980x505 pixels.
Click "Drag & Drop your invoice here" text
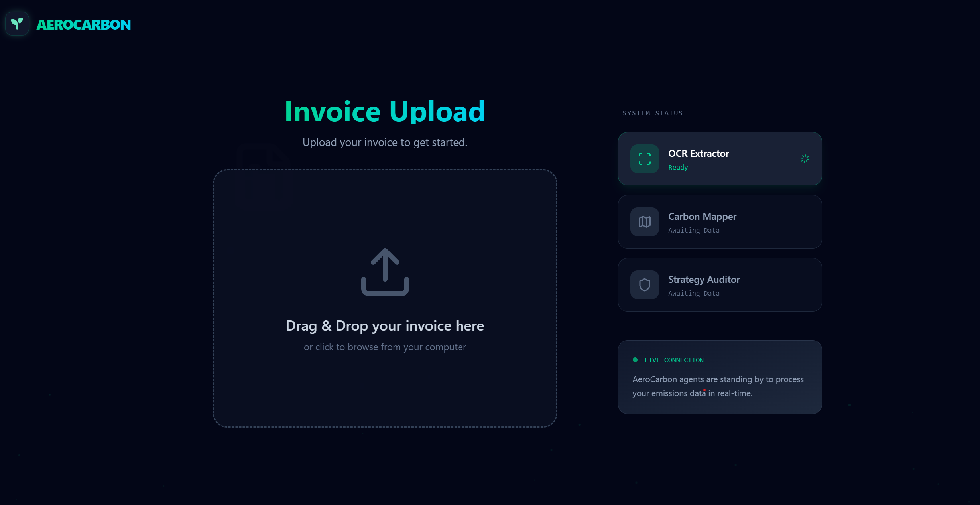click(385, 326)
